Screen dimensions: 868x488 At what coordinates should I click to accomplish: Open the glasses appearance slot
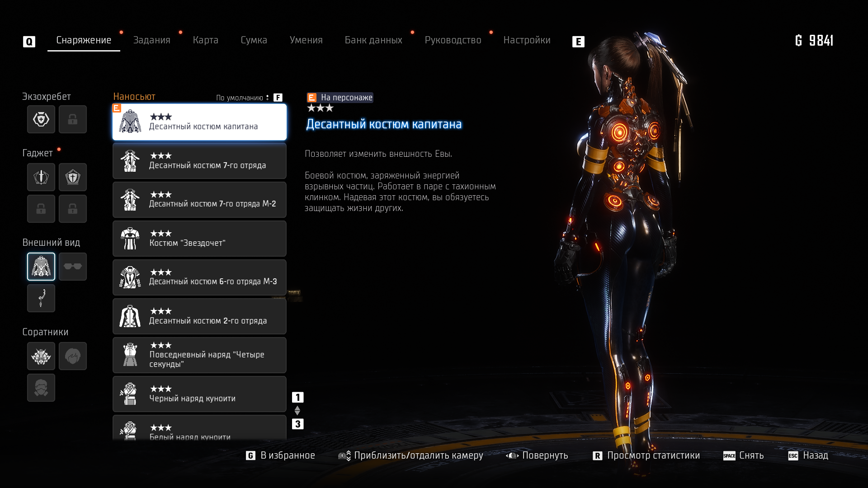(x=73, y=267)
